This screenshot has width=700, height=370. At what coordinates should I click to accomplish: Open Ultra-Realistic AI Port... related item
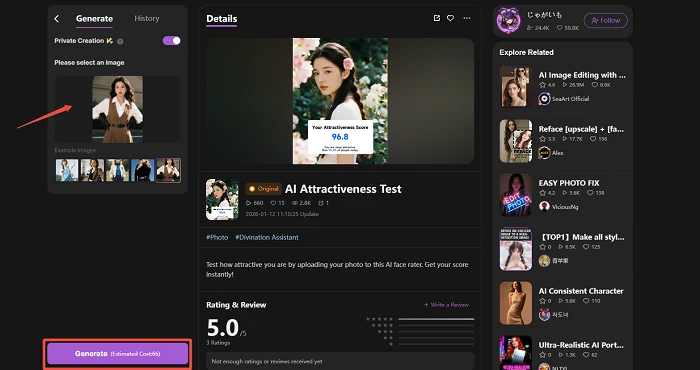(x=582, y=345)
